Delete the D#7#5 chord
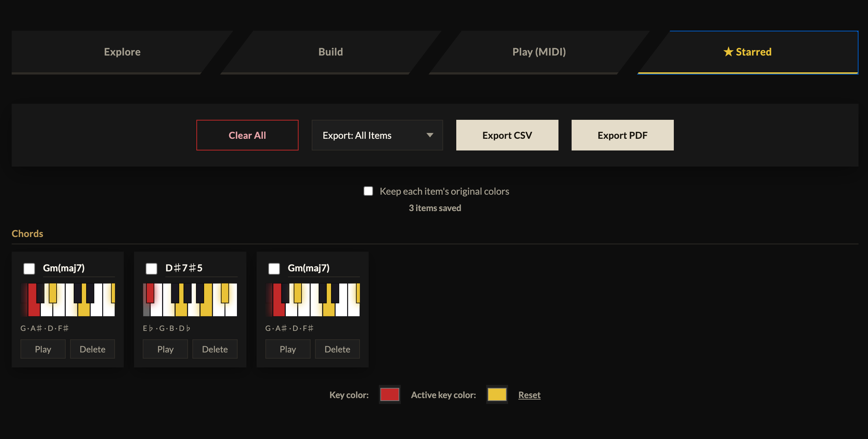The image size is (868, 439). (x=215, y=349)
